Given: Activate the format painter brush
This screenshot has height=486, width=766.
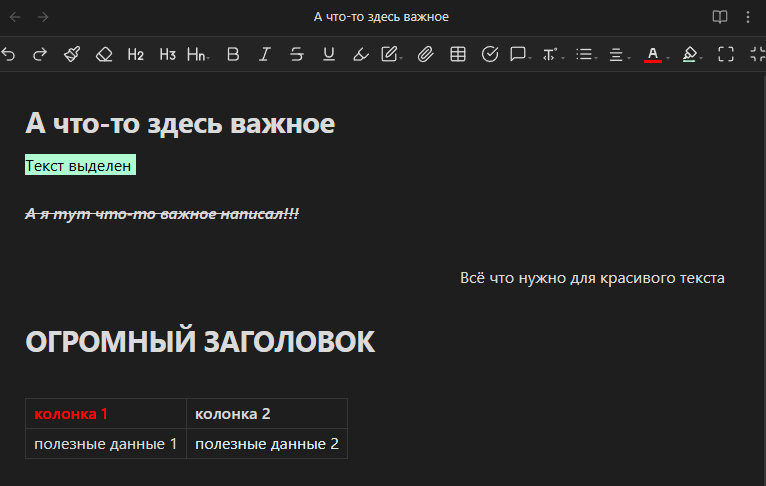Looking at the screenshot, I should 72,54.
